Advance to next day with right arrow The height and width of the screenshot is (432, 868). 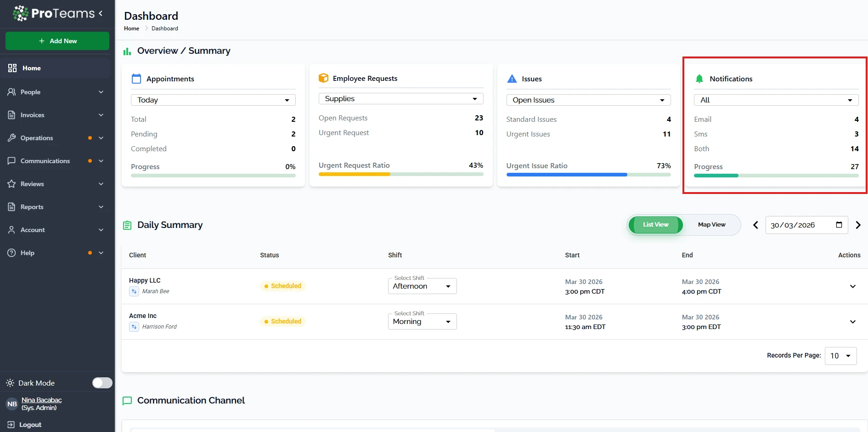(x=858, y=225)
